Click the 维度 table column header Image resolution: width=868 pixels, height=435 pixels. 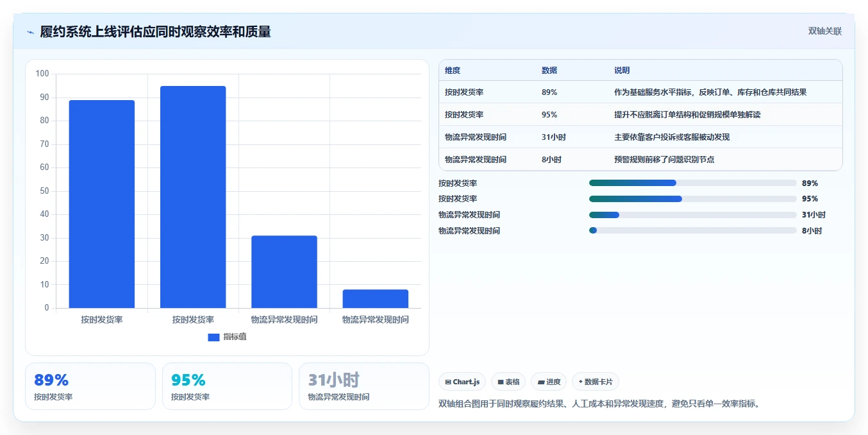453,70
